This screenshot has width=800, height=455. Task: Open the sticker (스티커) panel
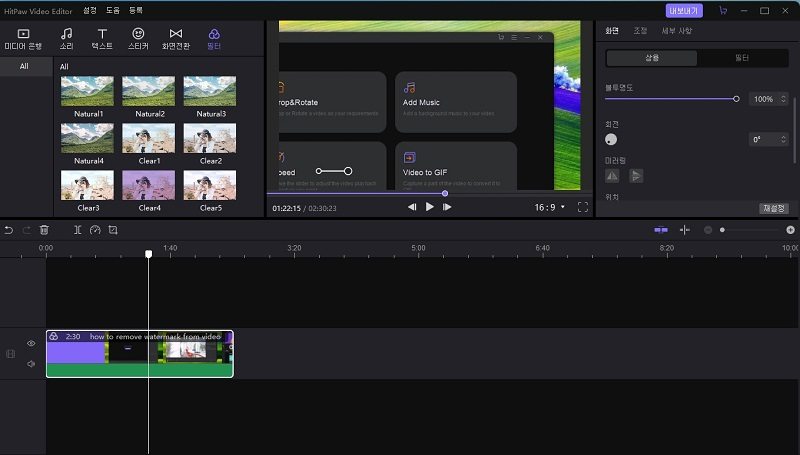[x=138, y=39]
